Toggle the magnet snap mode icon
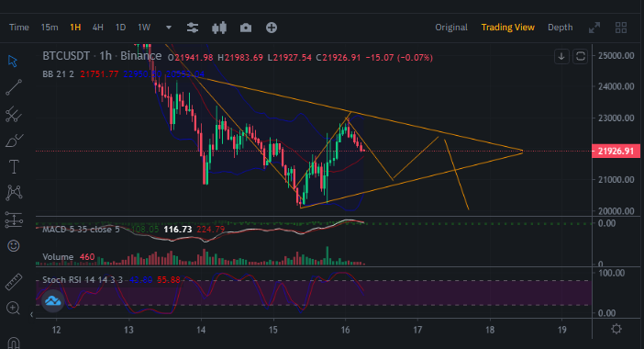This screenshot has height=349, width=644. click(14, 343)
